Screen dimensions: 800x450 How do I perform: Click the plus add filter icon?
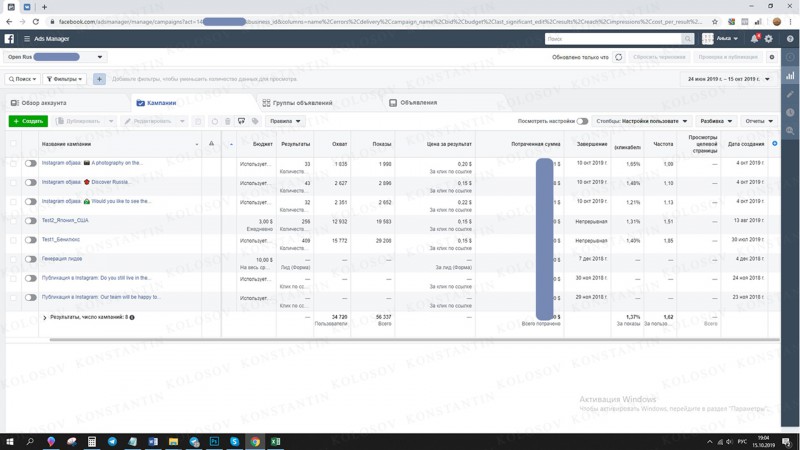pos(99,79)
